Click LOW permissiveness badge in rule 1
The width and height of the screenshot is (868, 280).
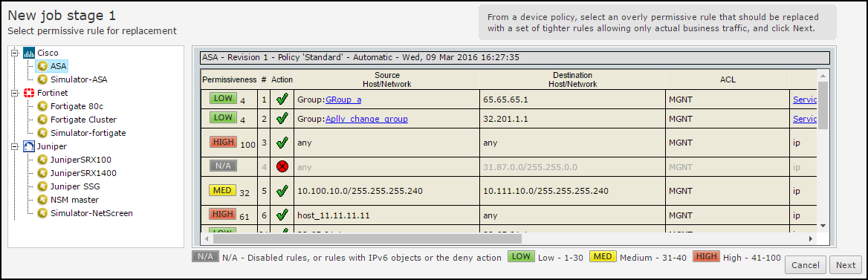pos(222,99)
